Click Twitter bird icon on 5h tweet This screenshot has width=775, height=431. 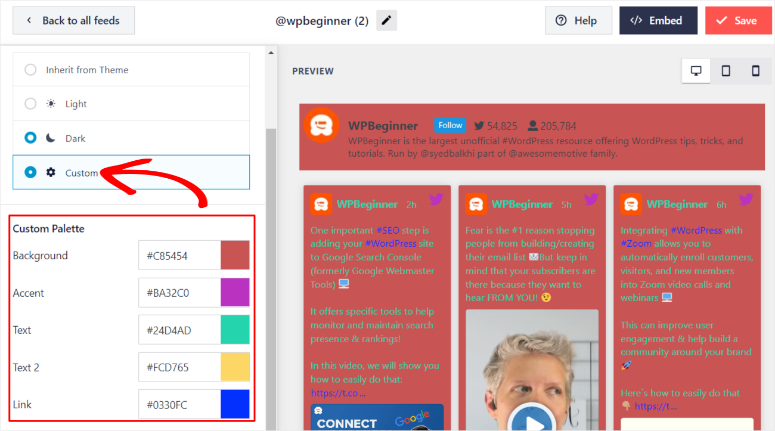tap(591, 199)
